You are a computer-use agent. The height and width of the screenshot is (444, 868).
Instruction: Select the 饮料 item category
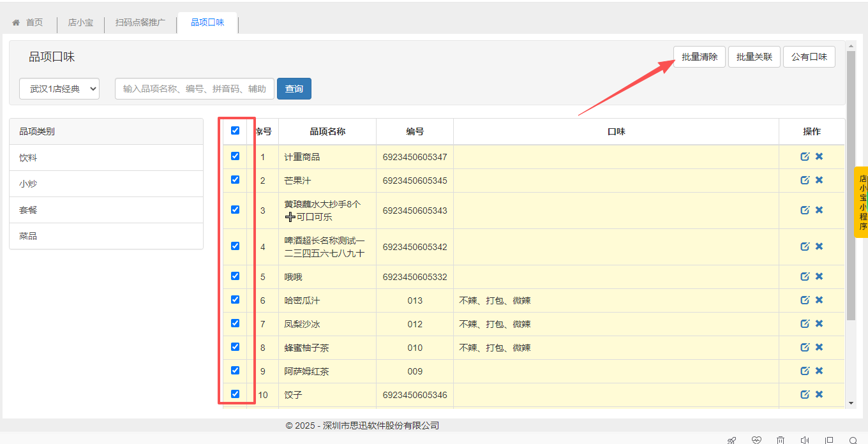tap(28, 158)
